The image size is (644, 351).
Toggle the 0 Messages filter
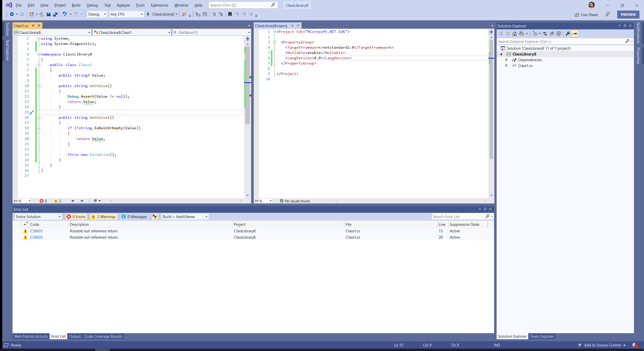point(134,217)
